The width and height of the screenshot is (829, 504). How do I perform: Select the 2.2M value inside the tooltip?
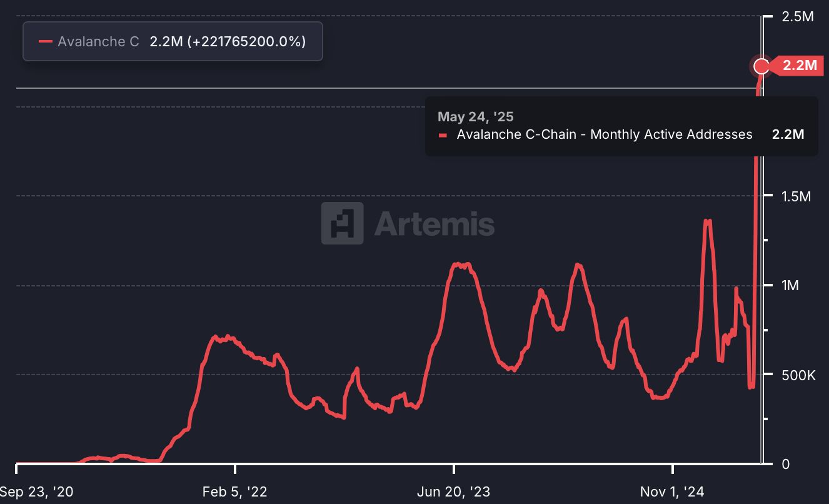pyautogui.click(x=788, y=134)
